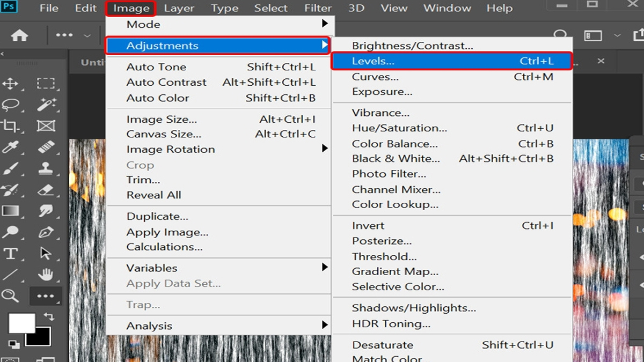Select the Move tool
Image resolution: width=644 pixels, height=362 pixels.
pyautogui.click(x=10, y=84)
